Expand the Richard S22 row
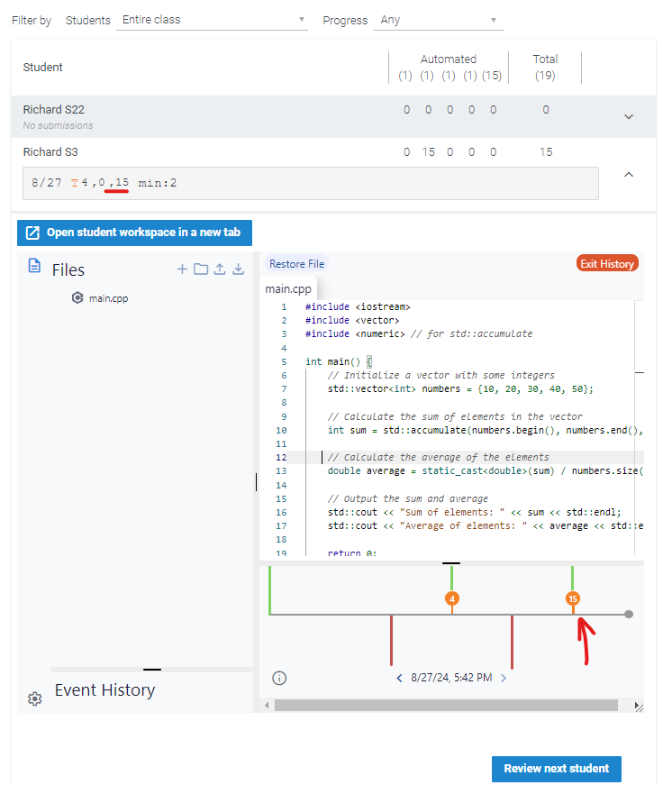This screenshot has width=672, height=785. [629, 116]
